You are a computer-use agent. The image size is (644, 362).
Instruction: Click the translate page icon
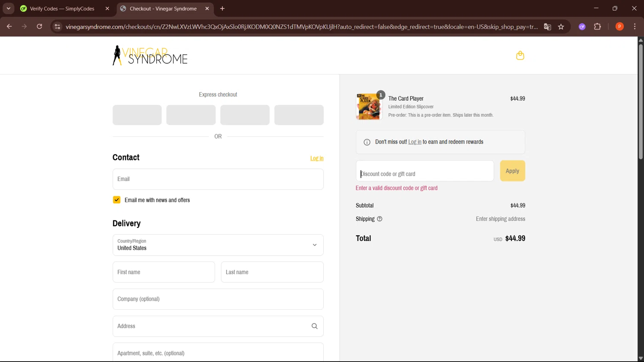(x=547, y=27)
